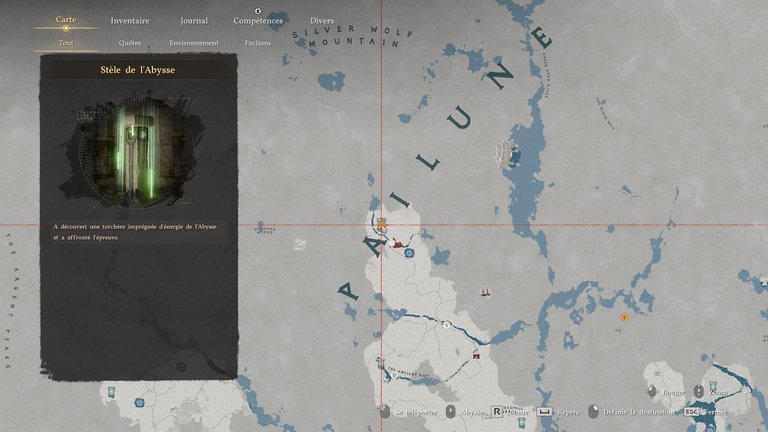The image size is (768, 432).
Task: Select the blue circular waypoint near the player
Action: point(409,253)
